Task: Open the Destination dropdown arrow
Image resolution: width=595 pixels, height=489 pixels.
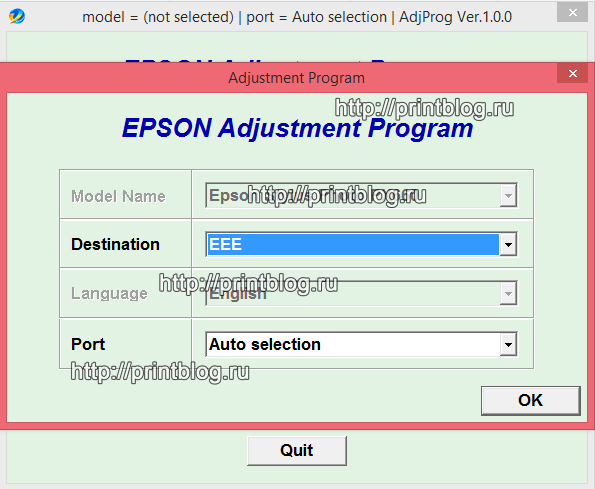Action: [x=508, y=244]
